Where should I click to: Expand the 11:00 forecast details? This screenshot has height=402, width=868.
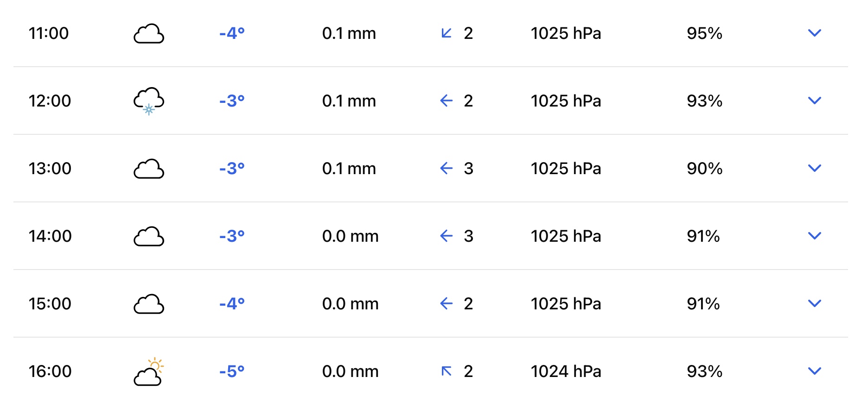[814, 33]
